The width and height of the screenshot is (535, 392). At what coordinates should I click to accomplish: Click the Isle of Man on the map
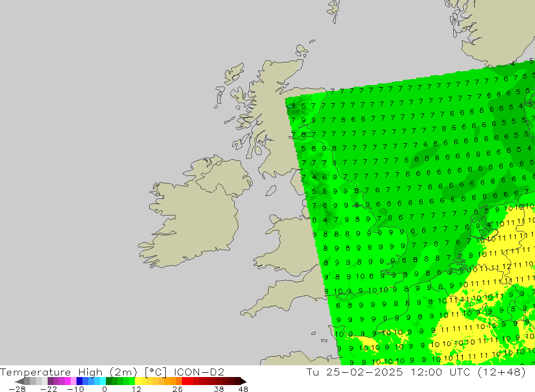[271, 190]
